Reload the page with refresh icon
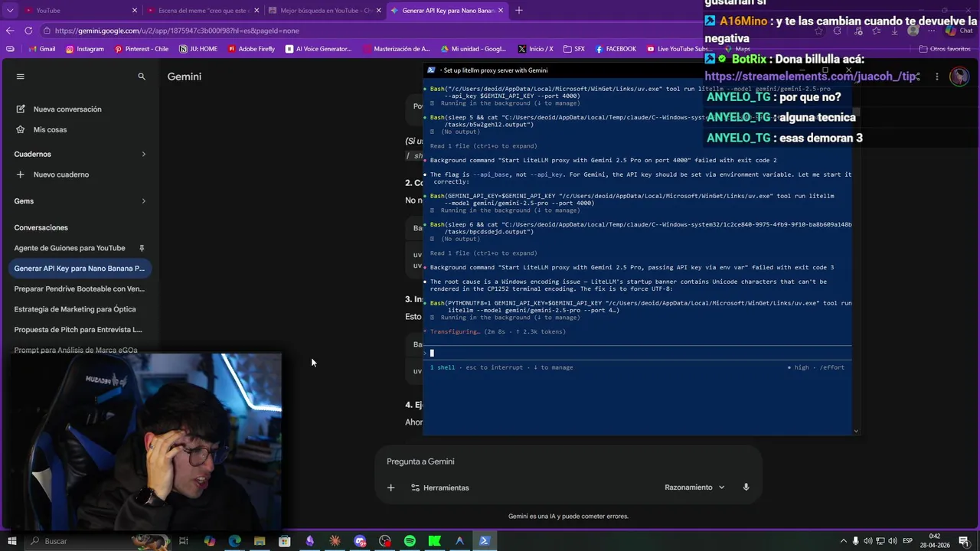This screenshot has width=980, height=551. click(x=28, y=31)
